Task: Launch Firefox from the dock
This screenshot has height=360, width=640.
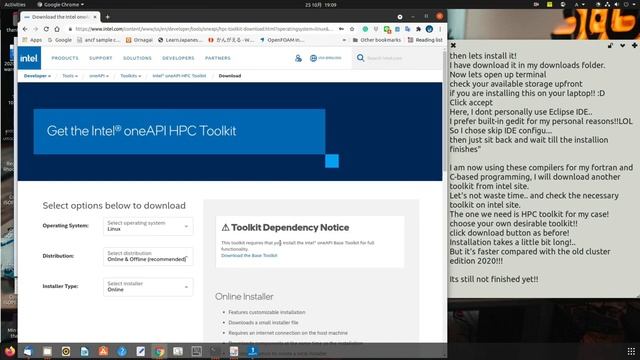Action: point(10,351)
